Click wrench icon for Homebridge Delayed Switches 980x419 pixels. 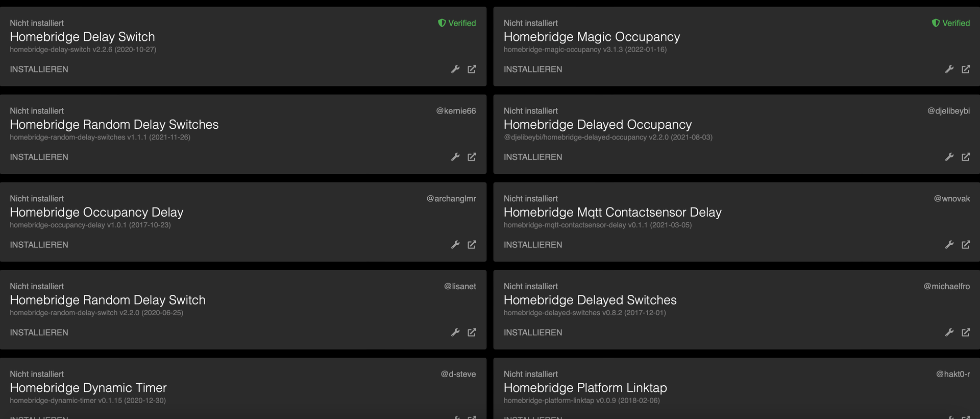pyautogui.click(x=949, y=333)
